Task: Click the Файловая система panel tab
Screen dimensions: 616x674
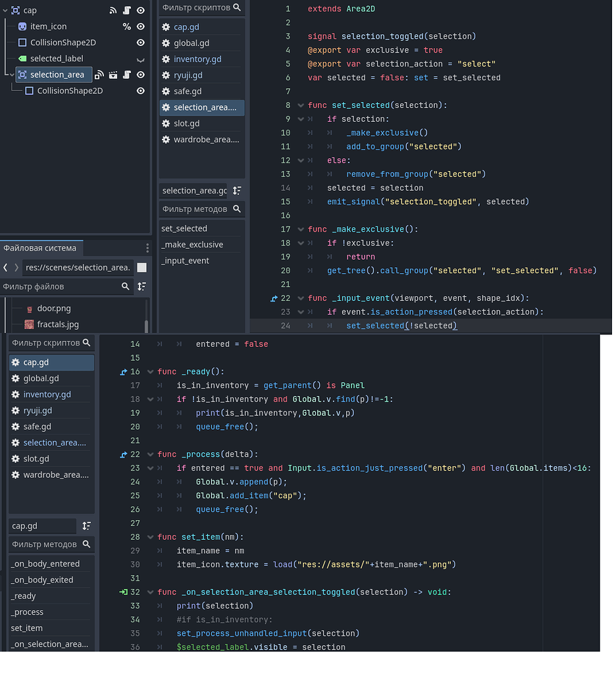Action: point(41,247)
